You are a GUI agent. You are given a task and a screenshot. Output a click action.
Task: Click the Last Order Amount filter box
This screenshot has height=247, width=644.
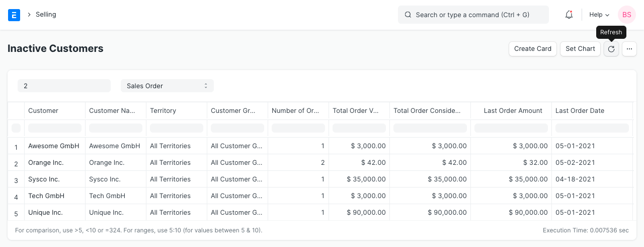click(511, 128)
